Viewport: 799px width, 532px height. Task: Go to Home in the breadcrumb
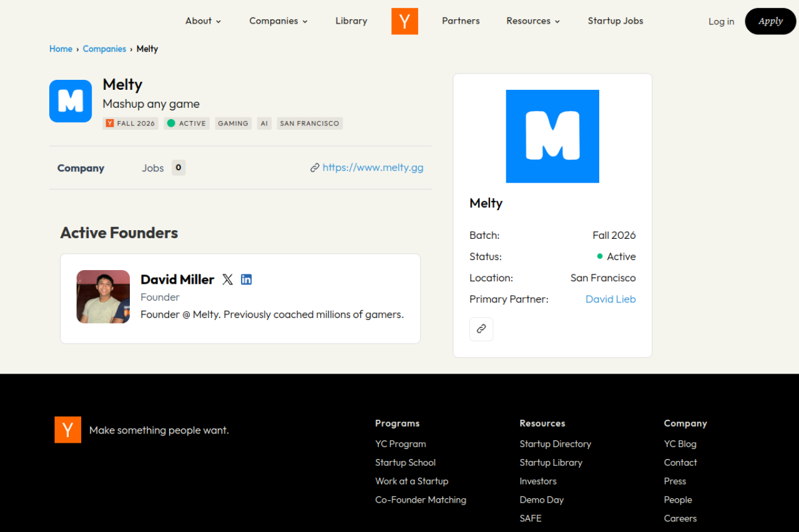pos(61,49)
